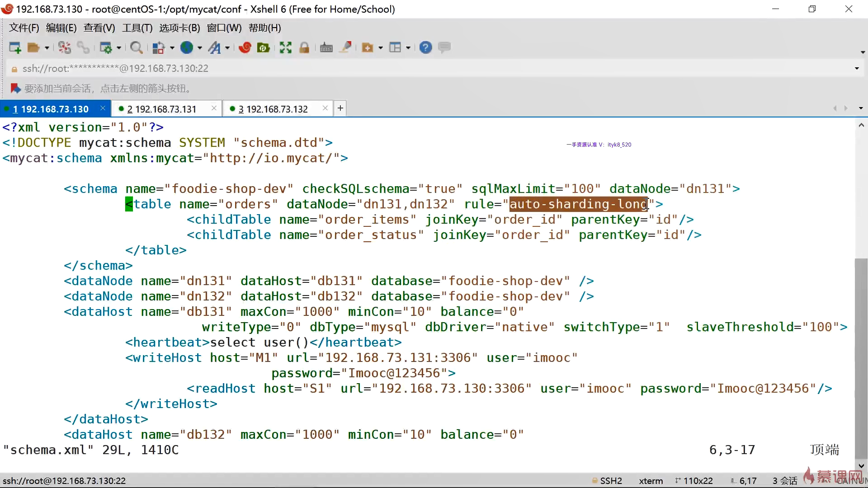868x488 pixels.
Task: Click the New Session toolbar icon
Action: (x=14, y=47)
